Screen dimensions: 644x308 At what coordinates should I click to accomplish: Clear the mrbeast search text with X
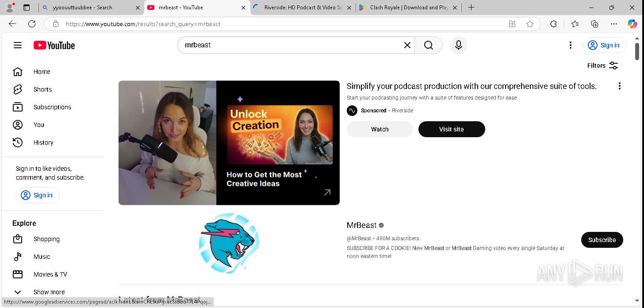(x=407, y=45)
